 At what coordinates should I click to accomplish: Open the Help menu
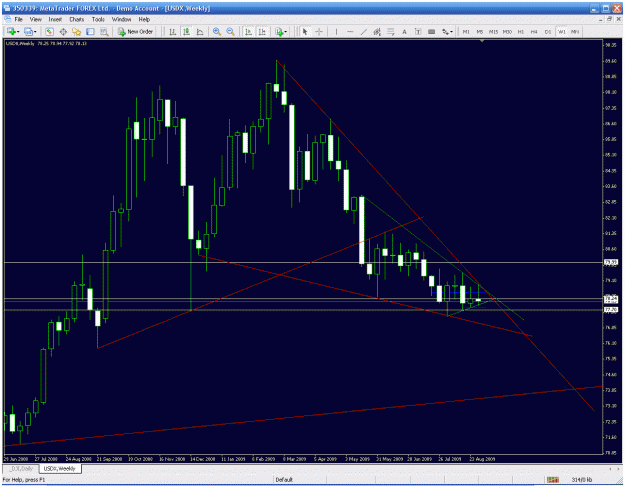pos(144,19)
